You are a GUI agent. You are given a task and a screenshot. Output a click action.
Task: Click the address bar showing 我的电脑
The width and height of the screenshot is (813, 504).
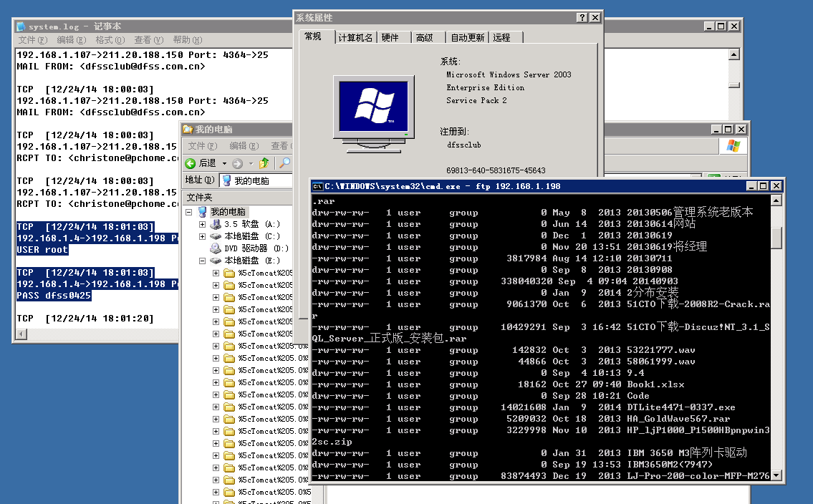pyautogui.click(x=256, y=180)
